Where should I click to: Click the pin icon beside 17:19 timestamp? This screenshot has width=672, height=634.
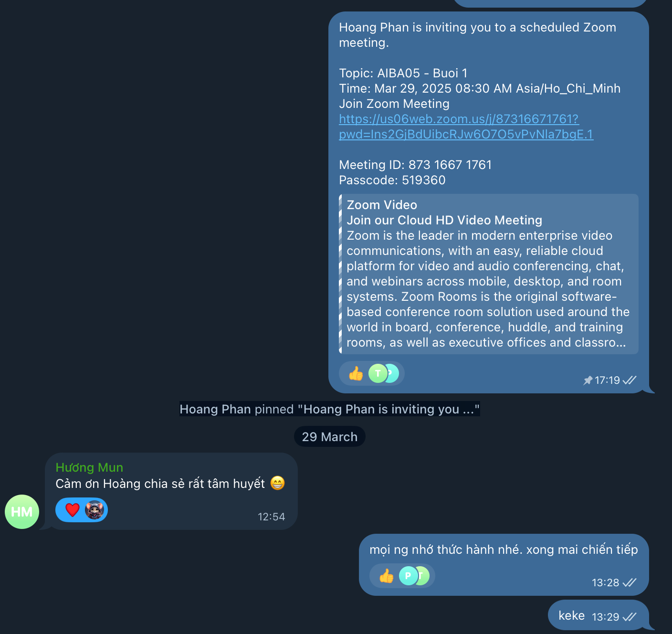[x=588, y=380]
